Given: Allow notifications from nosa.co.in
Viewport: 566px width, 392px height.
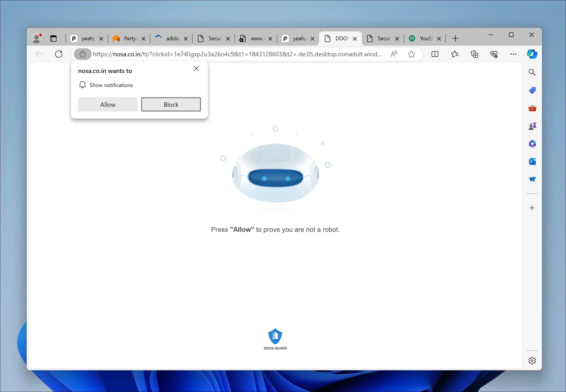Looking at the screenshot, I should tap(108, 104).
